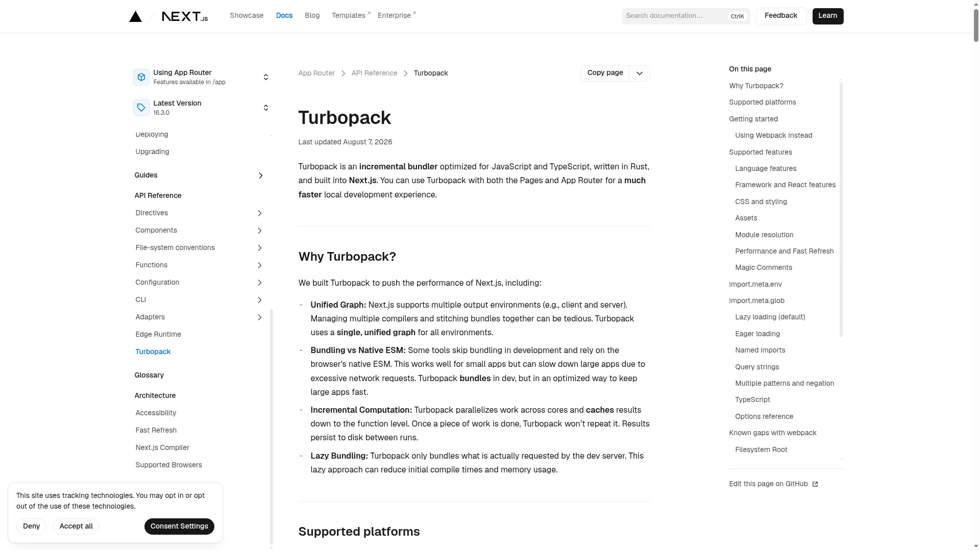
Task: Open Blog from the top navigation
Action: pos(312,16)
